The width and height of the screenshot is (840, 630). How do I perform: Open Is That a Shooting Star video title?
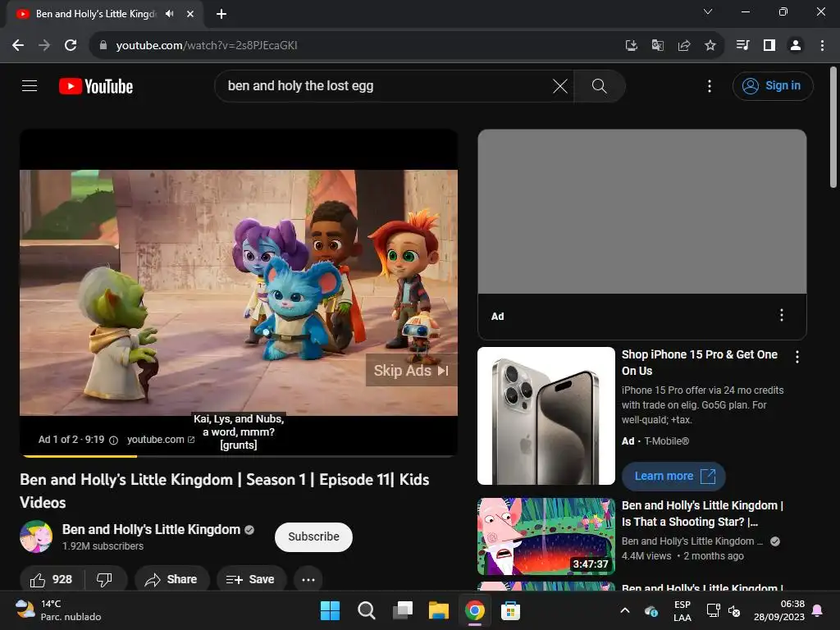pos(702,514)
